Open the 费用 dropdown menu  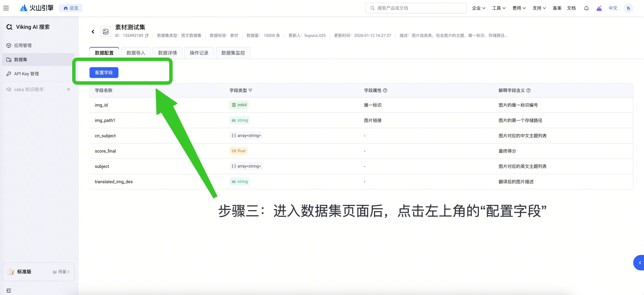519,8
